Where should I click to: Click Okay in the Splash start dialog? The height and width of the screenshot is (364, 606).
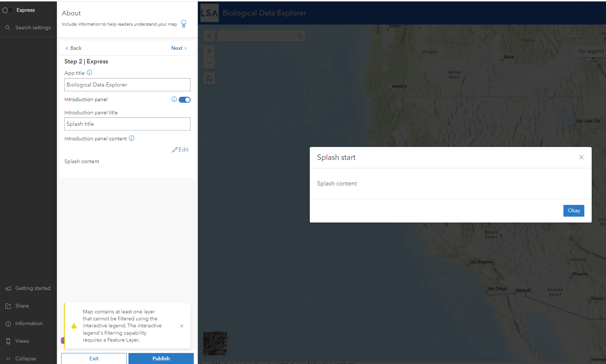(573, 210)
